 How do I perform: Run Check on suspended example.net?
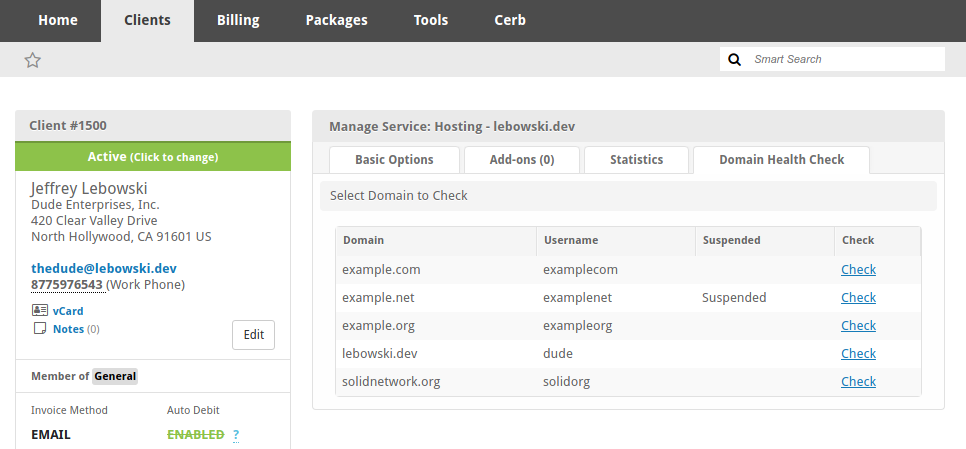858,298
